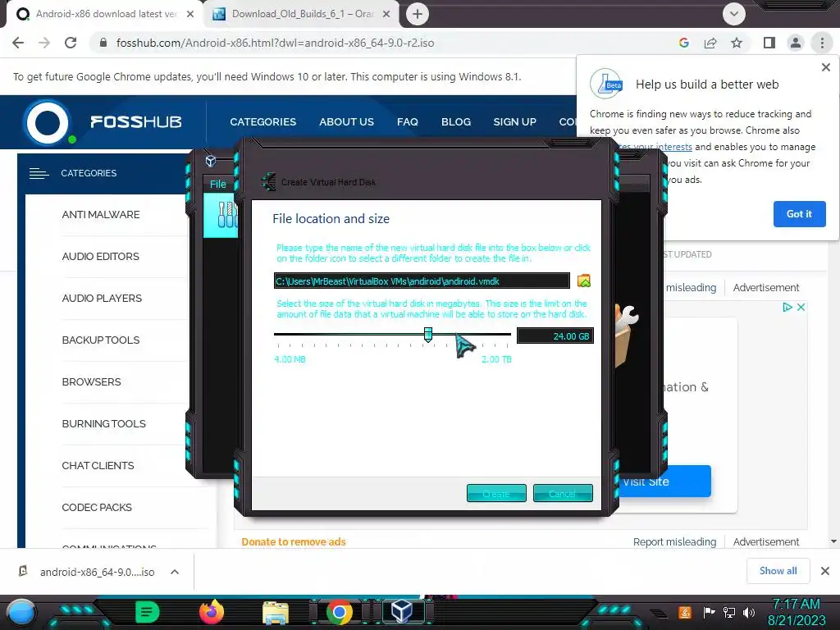Close the downloads bar

(x=825, y=571)
